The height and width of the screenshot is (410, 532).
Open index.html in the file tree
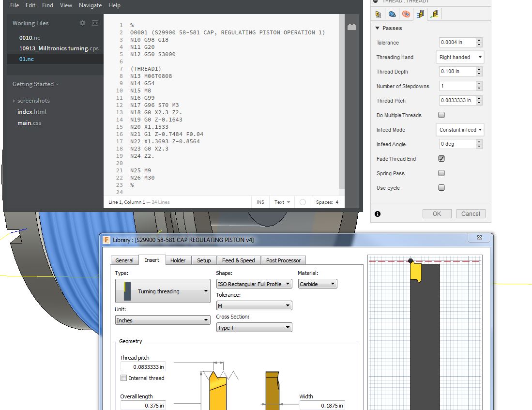pyautogui.click(x=32, y=112)
